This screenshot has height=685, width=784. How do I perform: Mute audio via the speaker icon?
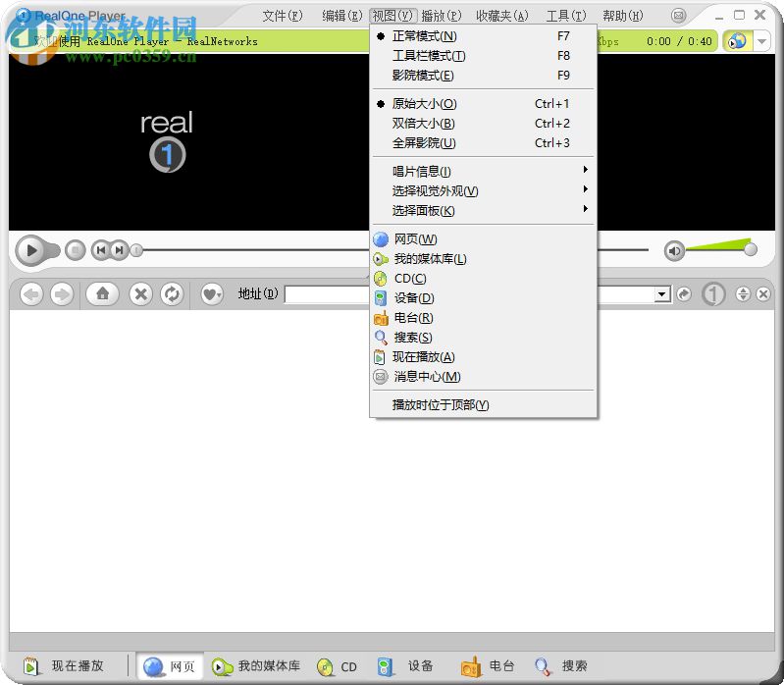pos(674,250)
